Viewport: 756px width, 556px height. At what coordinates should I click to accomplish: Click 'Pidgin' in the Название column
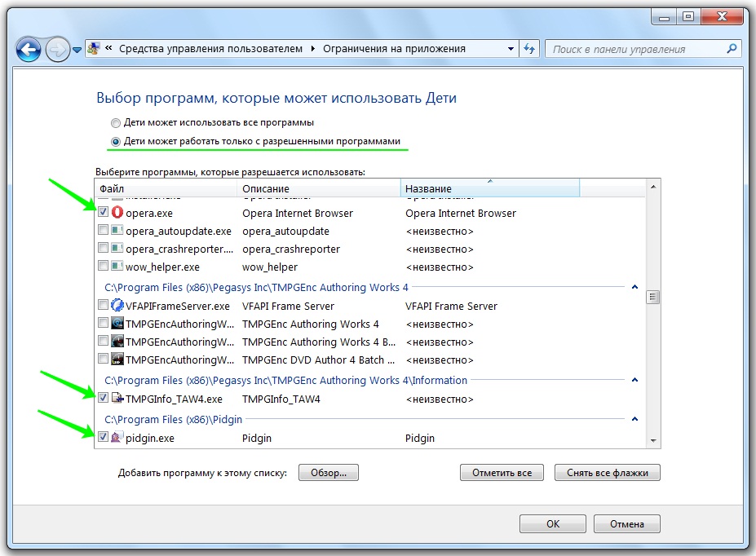point(419,438)
